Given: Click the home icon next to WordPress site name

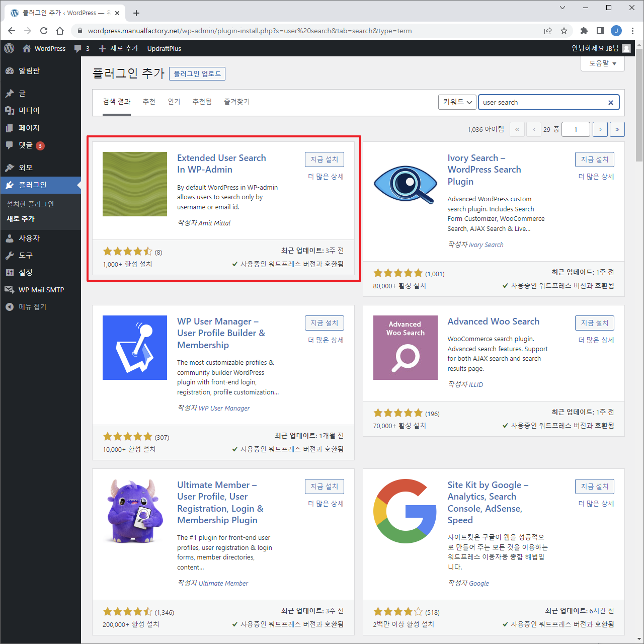Looking at the screenshot, I should 27,48.
